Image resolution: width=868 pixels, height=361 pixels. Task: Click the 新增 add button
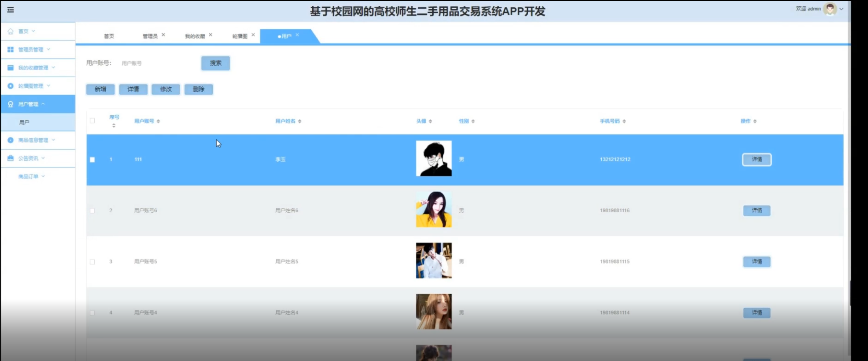[x=100, y=89]
